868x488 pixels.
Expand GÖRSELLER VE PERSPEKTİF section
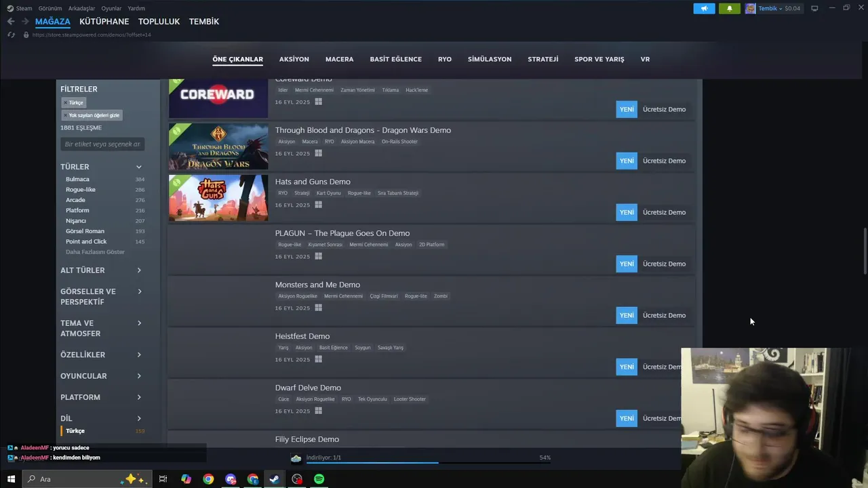click(102, 297)
